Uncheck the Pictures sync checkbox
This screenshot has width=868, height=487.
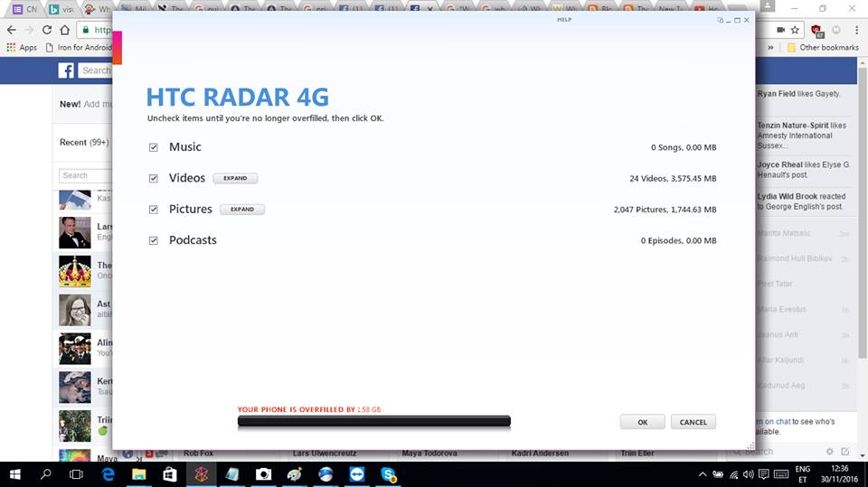154,210
